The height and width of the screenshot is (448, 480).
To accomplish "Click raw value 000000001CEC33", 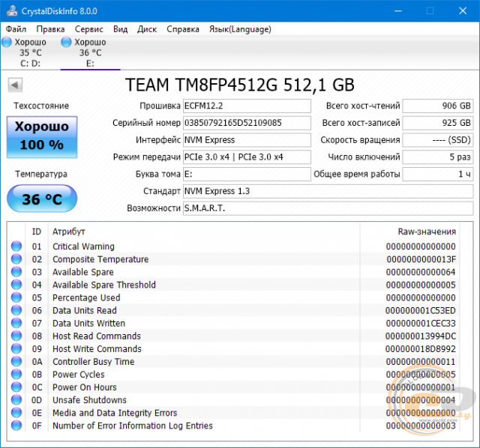I will point(421,324).
